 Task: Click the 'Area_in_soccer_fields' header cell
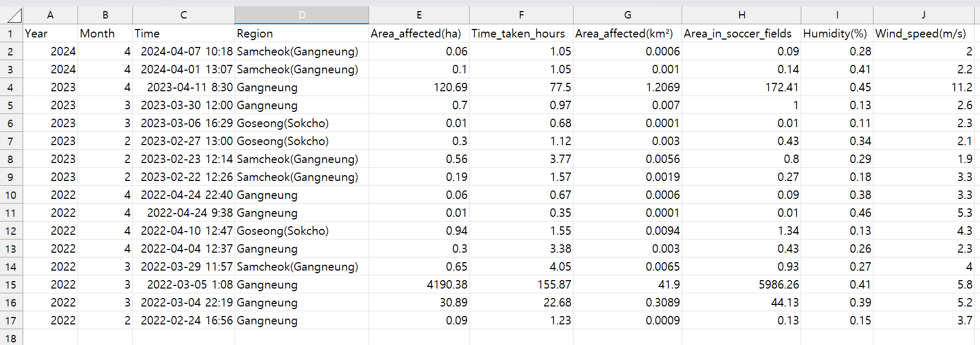[741, 34]
